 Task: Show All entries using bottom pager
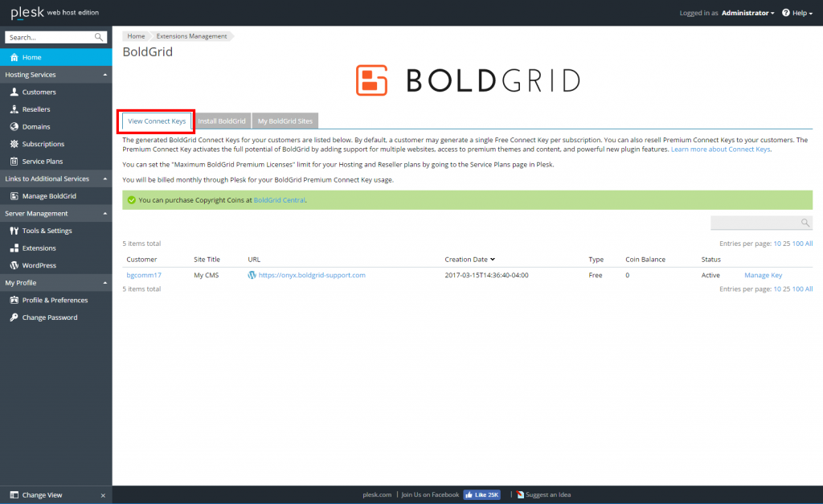809,289
